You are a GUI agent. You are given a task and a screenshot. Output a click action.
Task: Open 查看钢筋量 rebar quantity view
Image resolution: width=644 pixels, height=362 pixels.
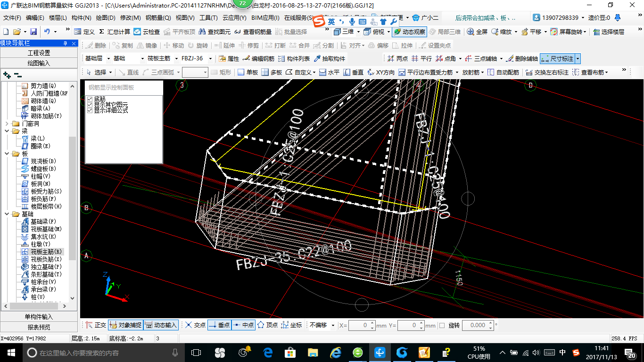point(253,32)
